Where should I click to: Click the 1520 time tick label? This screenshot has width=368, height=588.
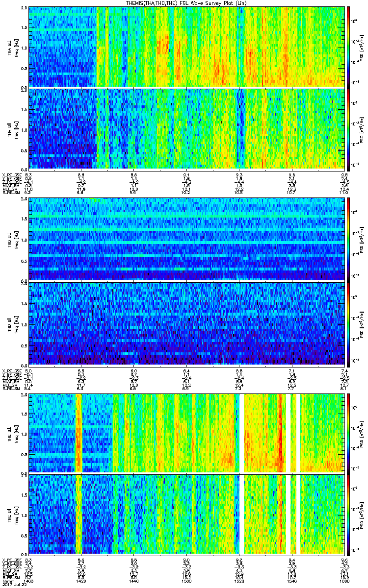coord(239,580)
